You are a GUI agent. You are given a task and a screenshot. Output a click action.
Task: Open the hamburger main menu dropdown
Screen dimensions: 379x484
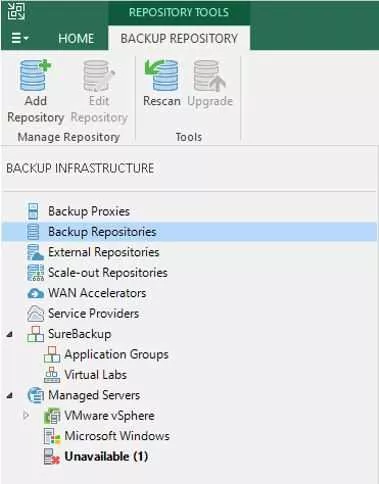click(x=20, y=38)
